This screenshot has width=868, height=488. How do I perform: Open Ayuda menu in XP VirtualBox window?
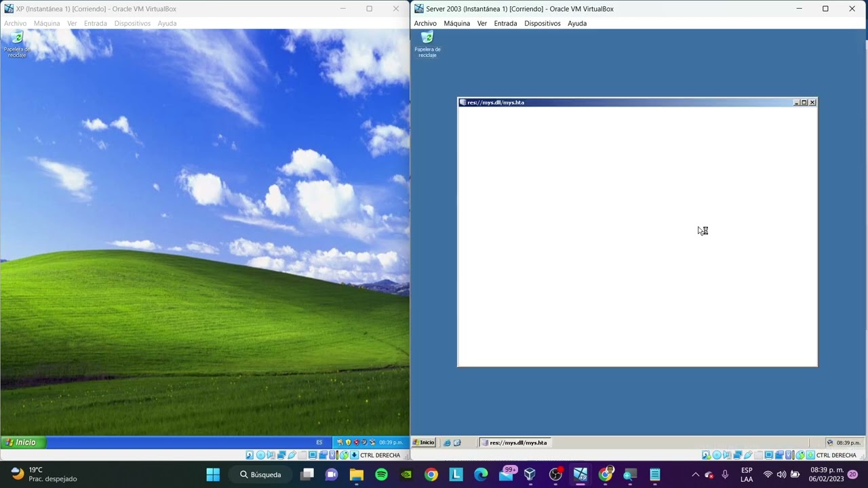point(167,23)
